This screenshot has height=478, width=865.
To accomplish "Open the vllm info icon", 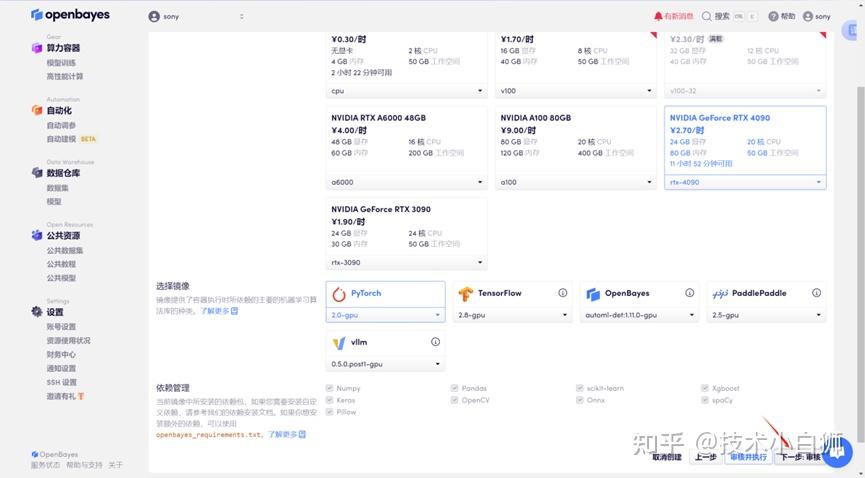I will click(x=435, y=342).
